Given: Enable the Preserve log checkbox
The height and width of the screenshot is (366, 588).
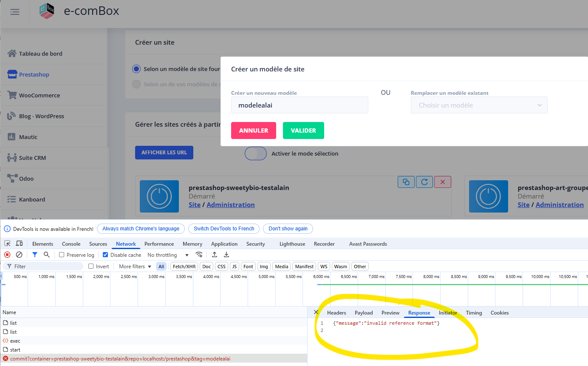Looking at the screenshot, I should [x=62, y=255].
